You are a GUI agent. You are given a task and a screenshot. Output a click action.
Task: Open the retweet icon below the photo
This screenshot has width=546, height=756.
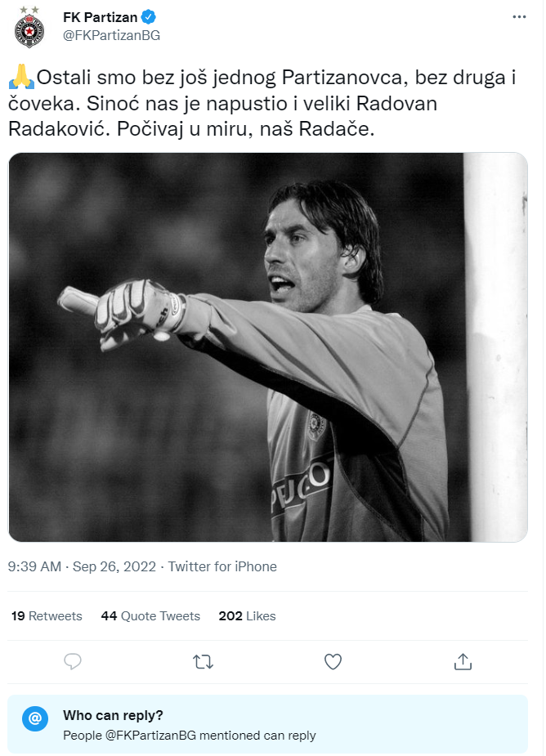pyautogui.click(x=203, y=663)
